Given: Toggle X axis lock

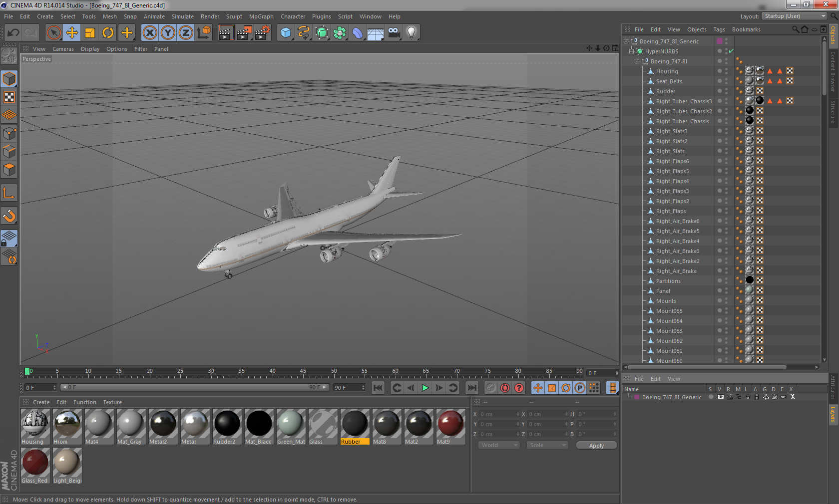Looking at the screenshot, I should coord(149,33).
